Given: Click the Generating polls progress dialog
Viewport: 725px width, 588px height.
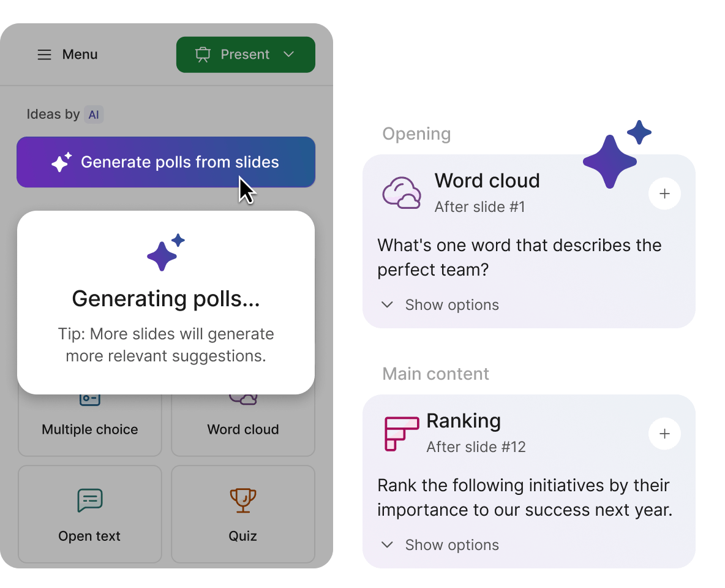Looking at the screenshot, I should 166,303.
